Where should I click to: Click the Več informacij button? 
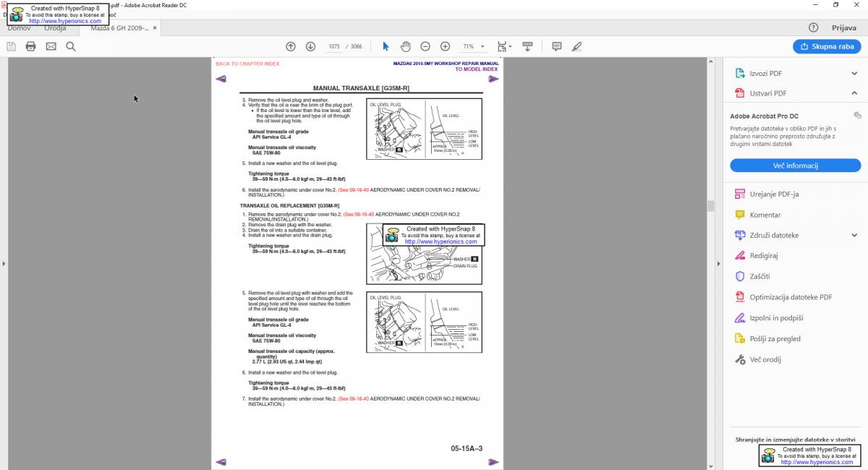click(795, 166)
